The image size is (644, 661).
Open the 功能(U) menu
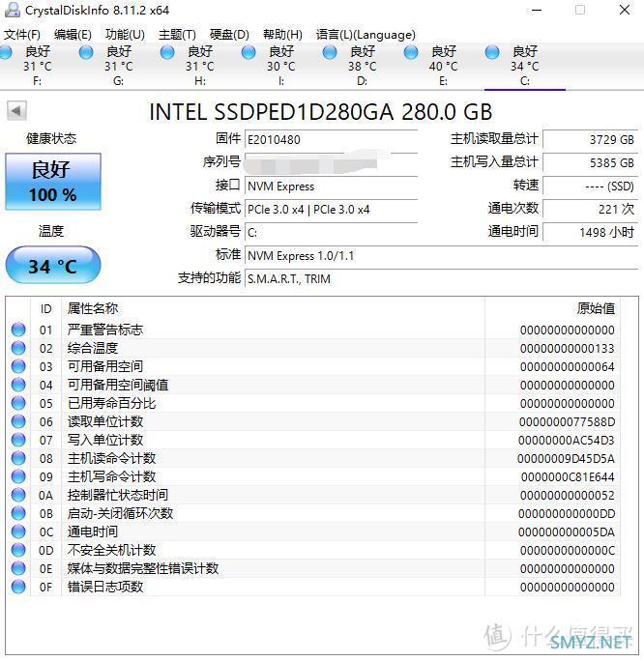coord(125,35)
